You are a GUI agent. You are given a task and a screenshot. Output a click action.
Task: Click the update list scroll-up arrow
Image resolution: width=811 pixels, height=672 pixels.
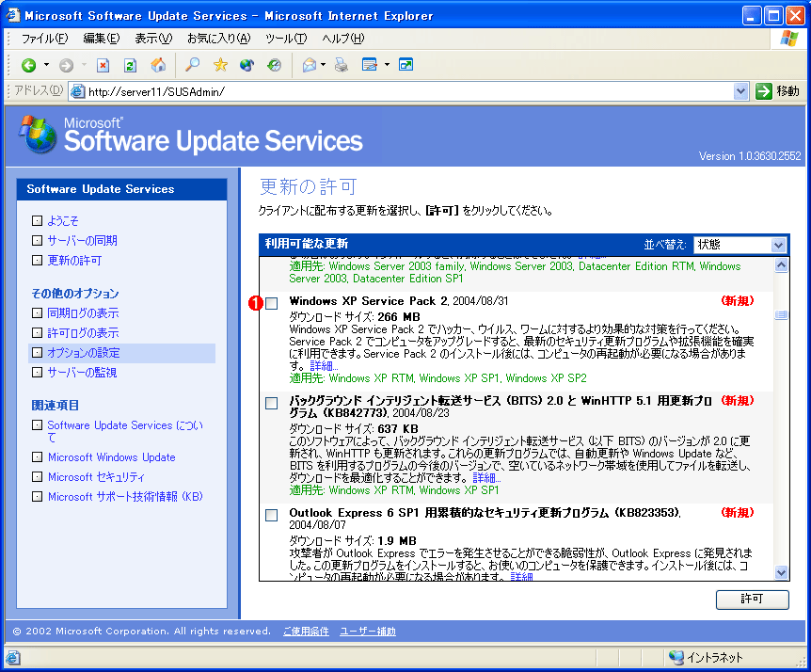[782, 264]
